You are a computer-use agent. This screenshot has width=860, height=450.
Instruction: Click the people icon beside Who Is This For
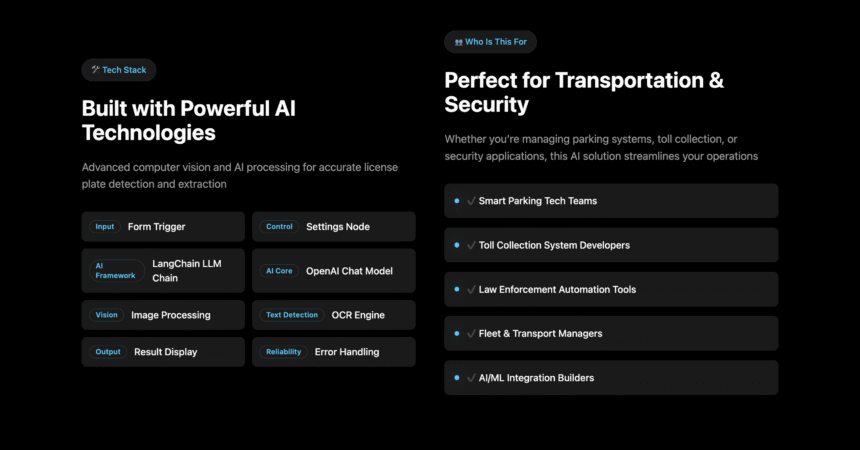coord(459,42)
